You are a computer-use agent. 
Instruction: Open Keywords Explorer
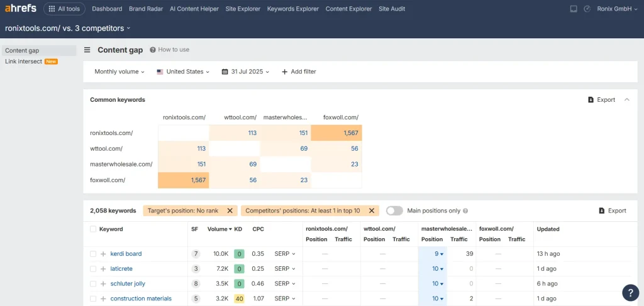pos(293,9)
